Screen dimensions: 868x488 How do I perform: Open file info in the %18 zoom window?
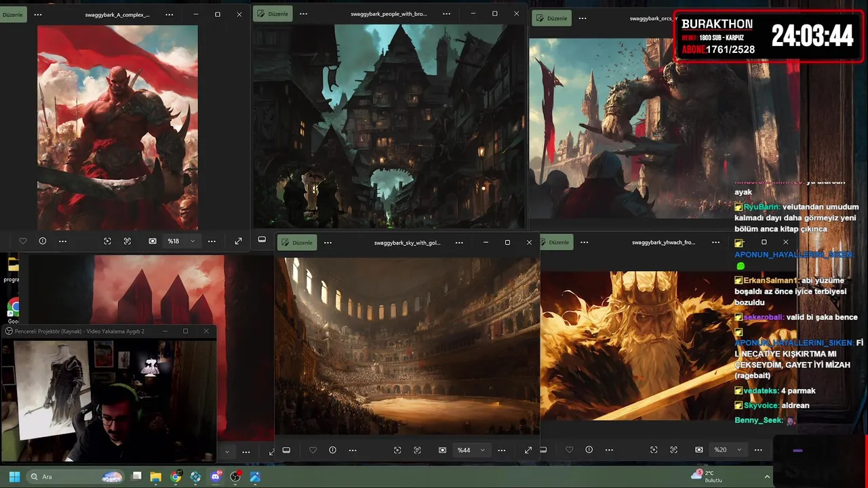coord(43,241)
